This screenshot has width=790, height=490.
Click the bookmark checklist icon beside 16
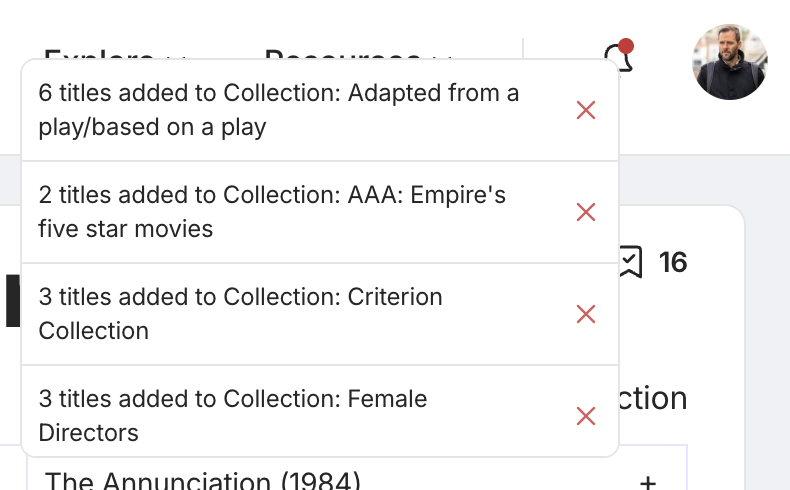coord(630,262)
